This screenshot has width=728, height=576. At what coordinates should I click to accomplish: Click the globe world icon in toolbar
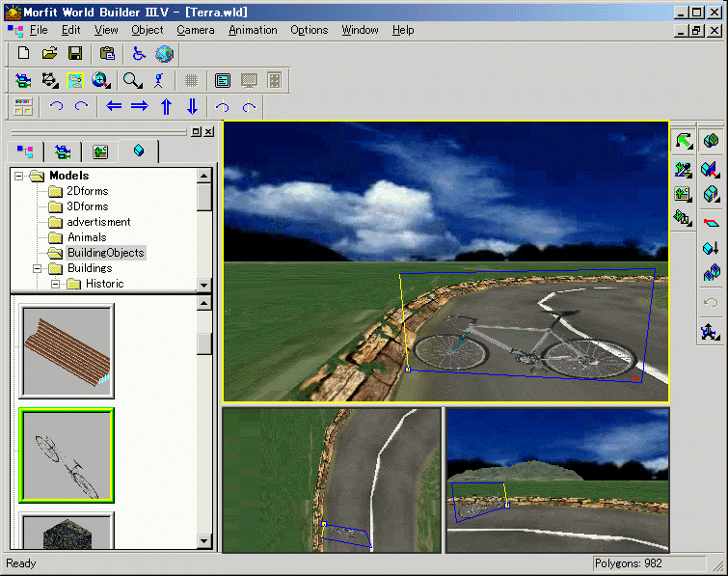(165, 53)
